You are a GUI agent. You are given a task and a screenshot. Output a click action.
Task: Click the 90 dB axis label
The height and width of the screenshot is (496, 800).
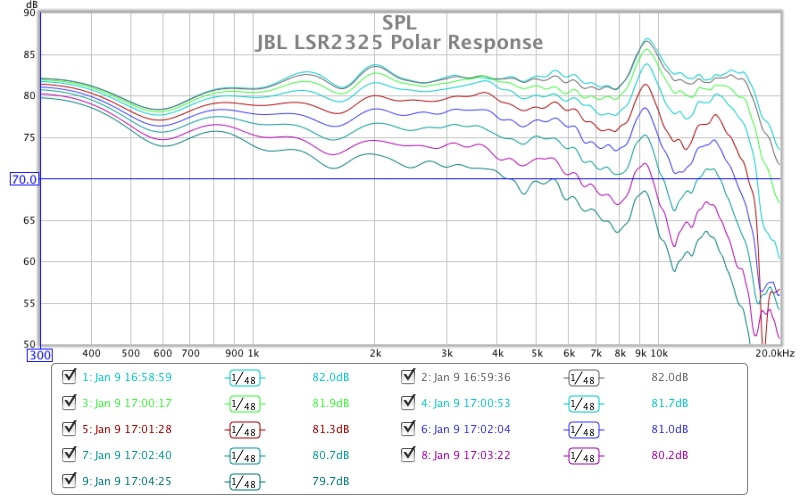coord(30,12)
